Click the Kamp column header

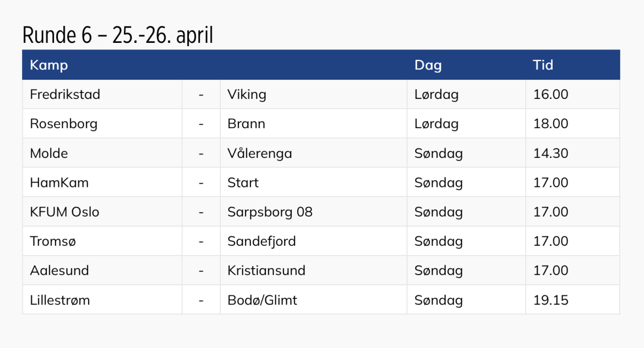coord(49,65)
